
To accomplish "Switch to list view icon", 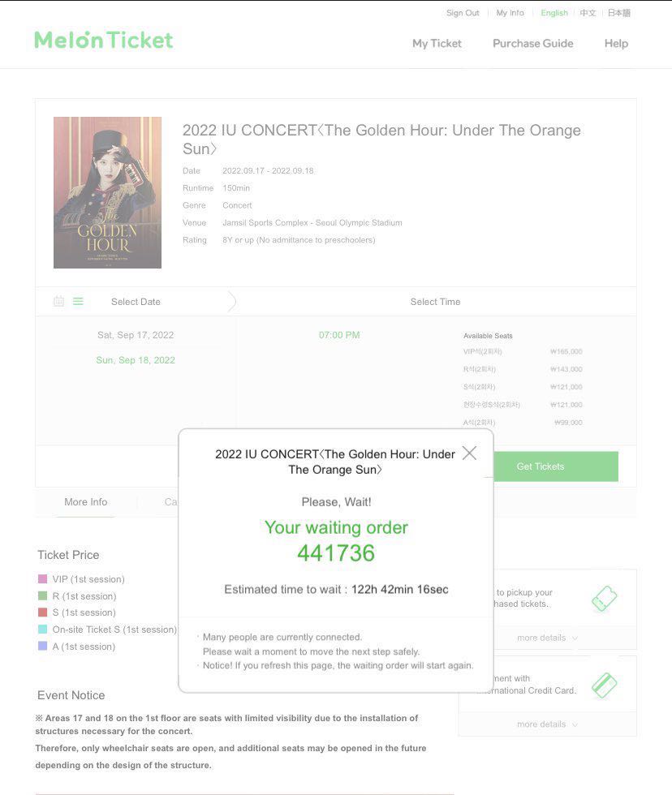I will (x=78, y=301).
